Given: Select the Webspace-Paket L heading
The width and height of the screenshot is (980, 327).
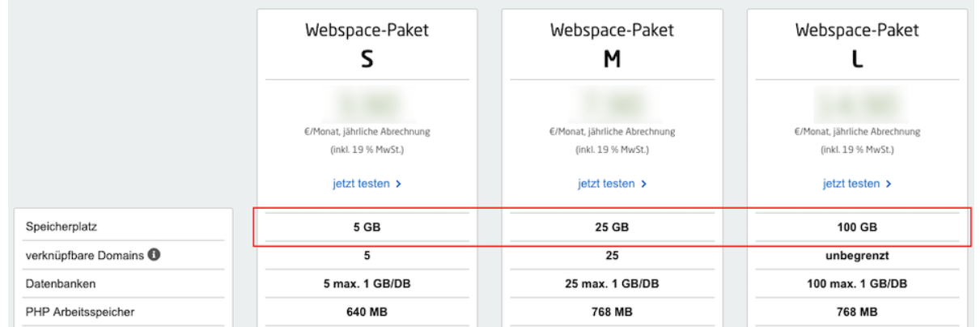Looking at the screenshot, I should pos(857,45).
